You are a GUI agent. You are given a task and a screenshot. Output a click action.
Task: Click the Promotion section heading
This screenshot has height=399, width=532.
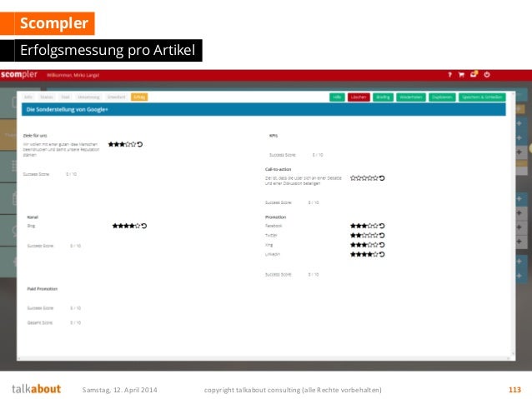[275, 217]
